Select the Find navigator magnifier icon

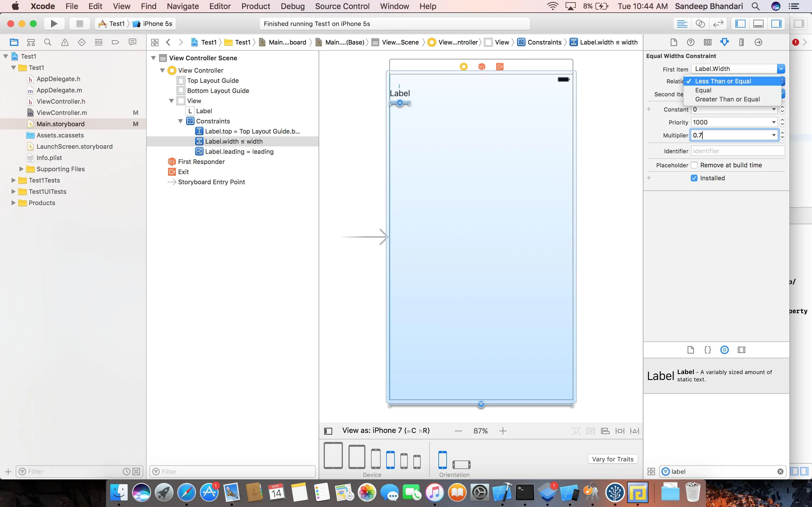click(x=48, y=42)
